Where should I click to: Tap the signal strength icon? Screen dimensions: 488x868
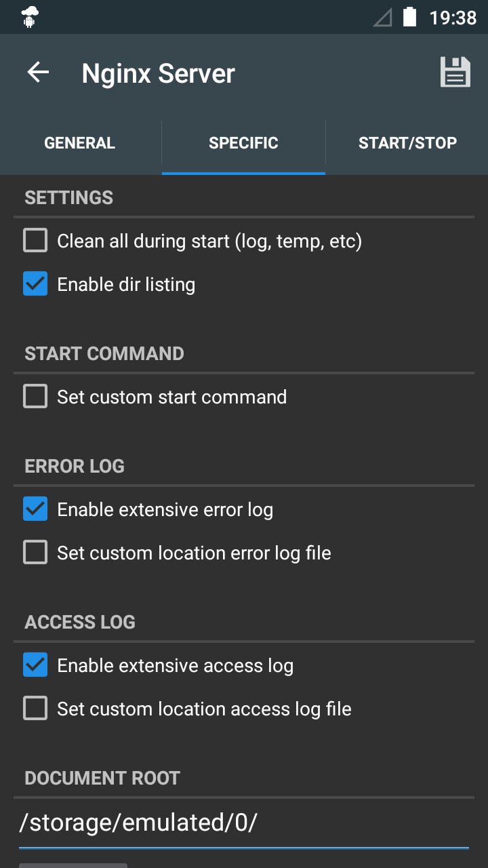383,18
